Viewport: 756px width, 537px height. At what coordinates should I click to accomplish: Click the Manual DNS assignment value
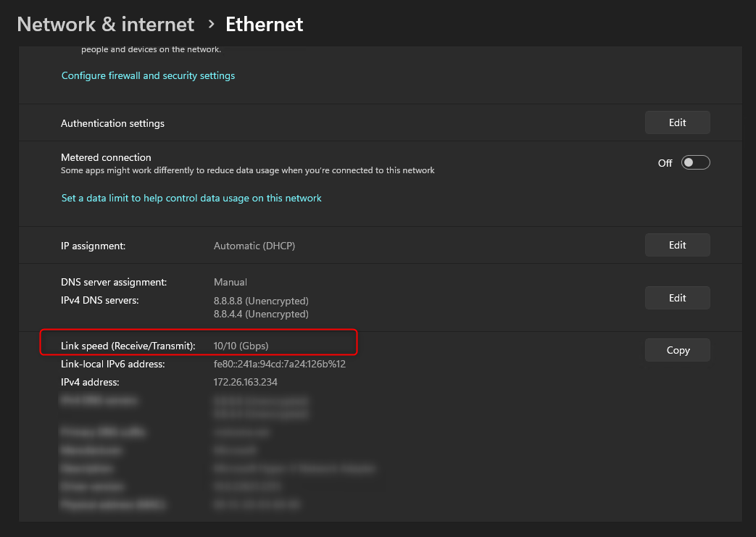[x=230, y=282]
